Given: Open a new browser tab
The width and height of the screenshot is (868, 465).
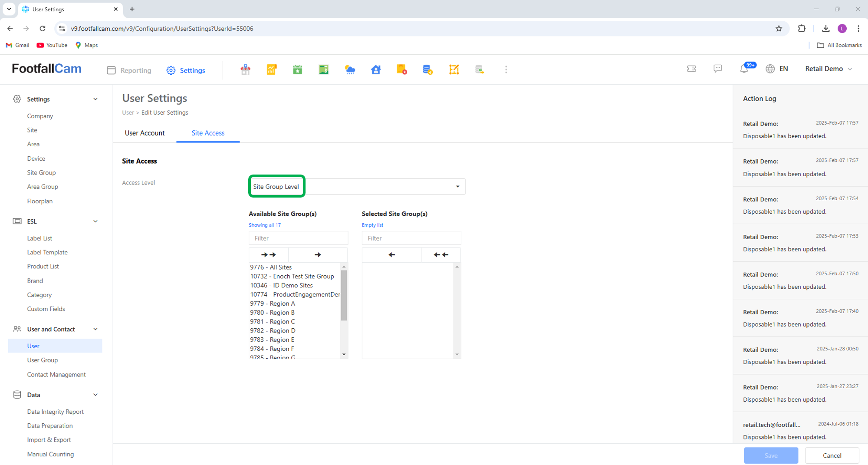Looking at the screenshot, I should (132, 9).
